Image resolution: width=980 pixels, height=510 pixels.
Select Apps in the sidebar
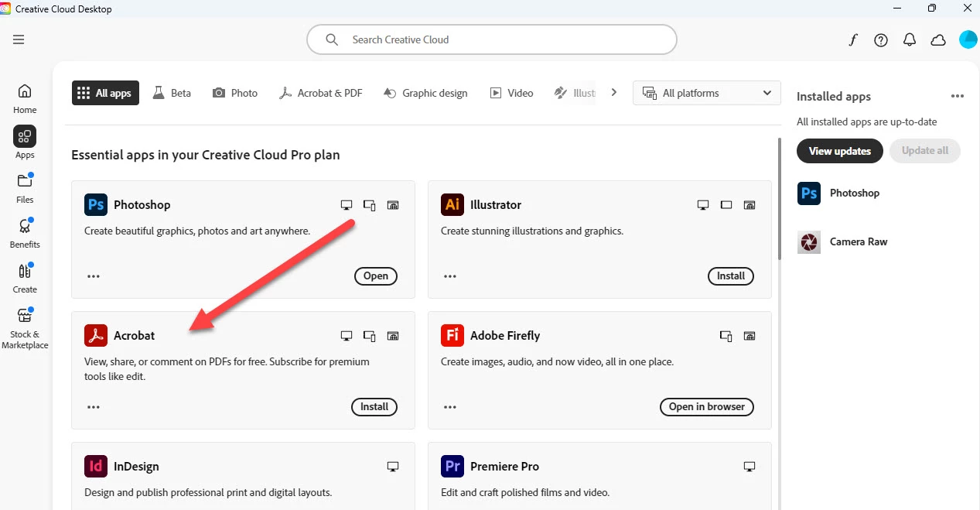25,142
